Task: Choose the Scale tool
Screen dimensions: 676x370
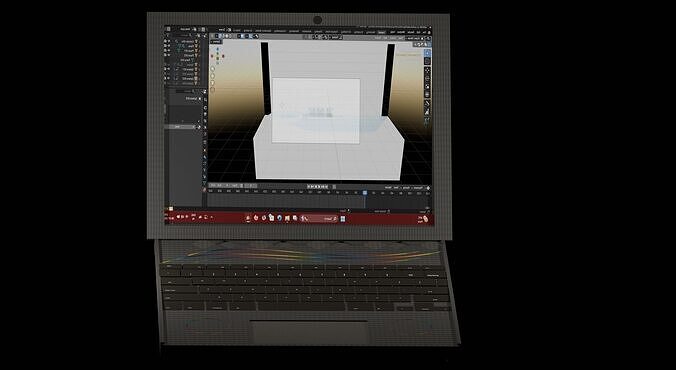Action: point(428,86)
